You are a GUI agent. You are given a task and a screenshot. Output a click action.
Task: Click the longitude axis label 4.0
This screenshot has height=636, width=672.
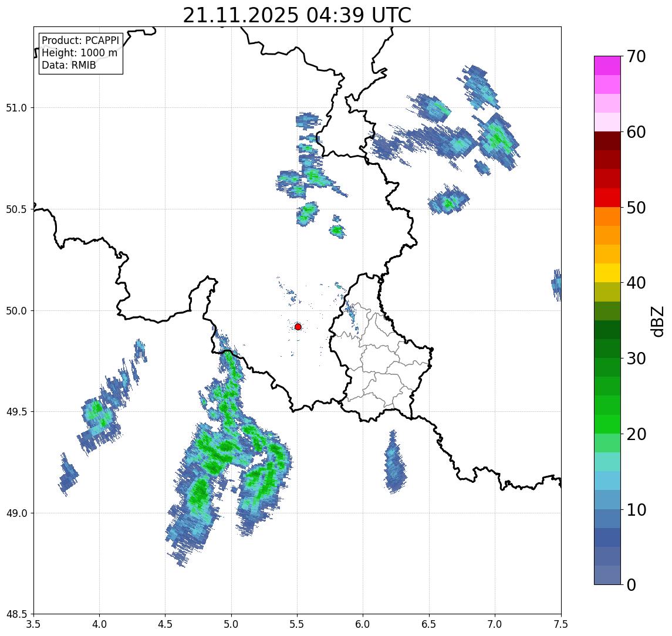pyautogui.click(x=99, y=624)
